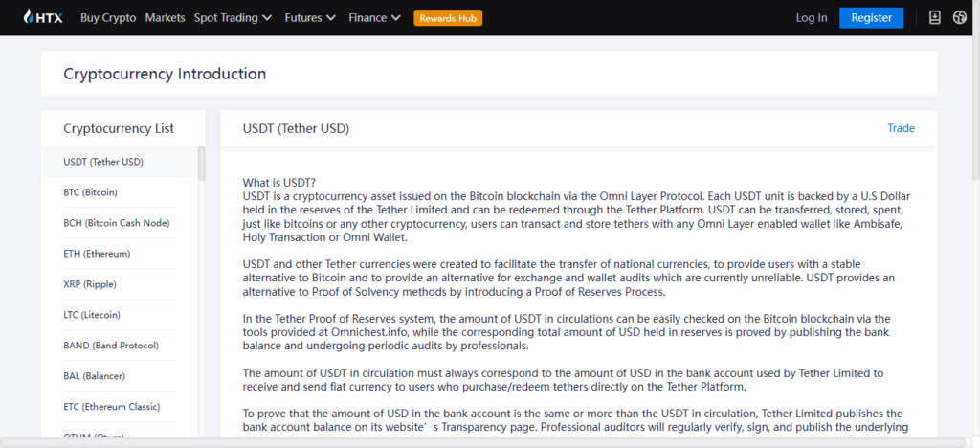Click the Register button
980x448 pixels.
point(871,17)
